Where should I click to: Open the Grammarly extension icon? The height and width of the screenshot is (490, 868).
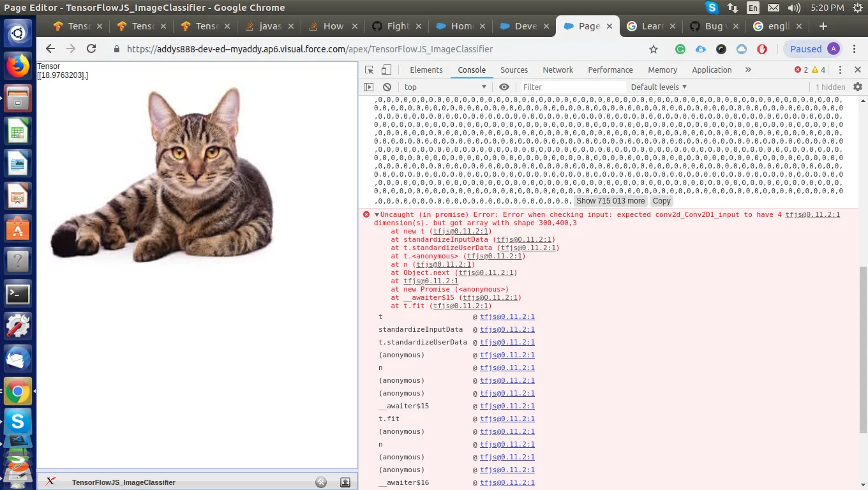click(x=680, y=49)
